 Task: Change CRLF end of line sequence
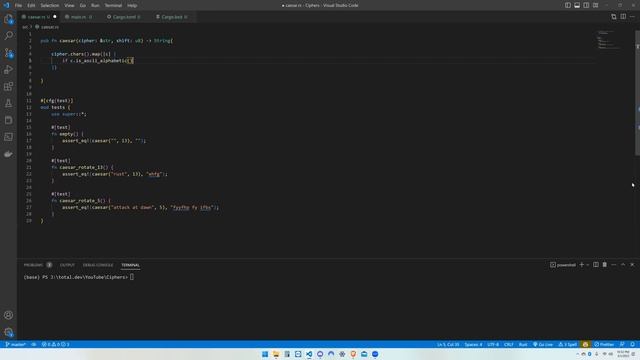point(509,344)
